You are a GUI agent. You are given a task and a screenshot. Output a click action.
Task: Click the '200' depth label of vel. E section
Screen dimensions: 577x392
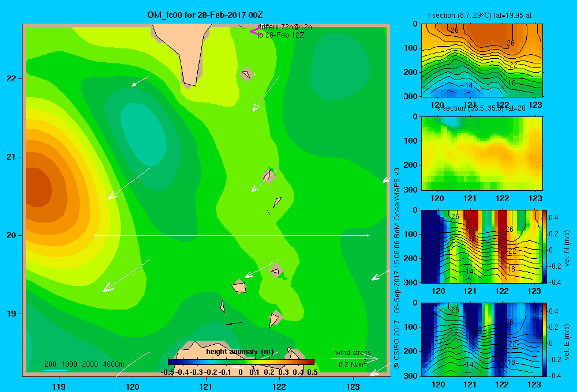click(x=411, y=351)
